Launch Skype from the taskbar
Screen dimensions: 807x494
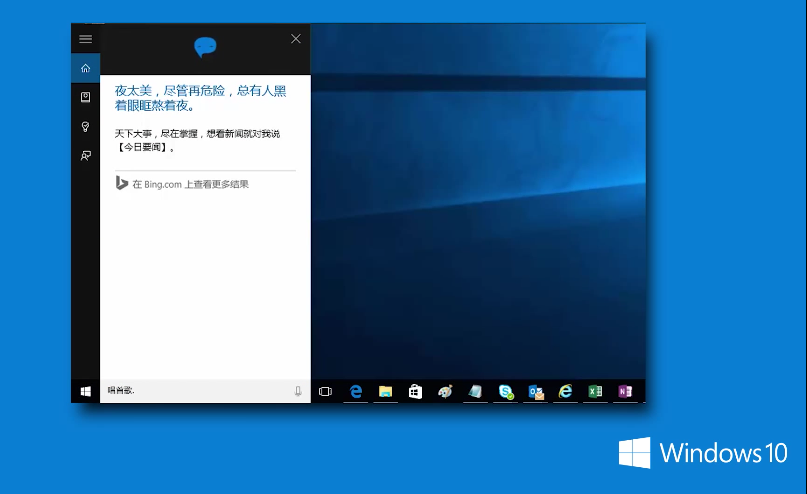click(506, 391)
